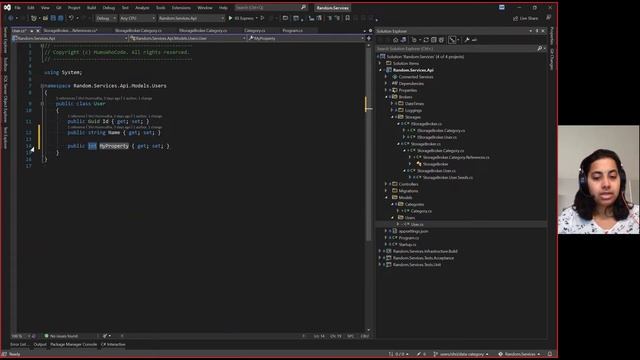Open the Git Changes side tab
Image resolution: width=640 pixels, height=360 pixels.
[x=552, y=60]
